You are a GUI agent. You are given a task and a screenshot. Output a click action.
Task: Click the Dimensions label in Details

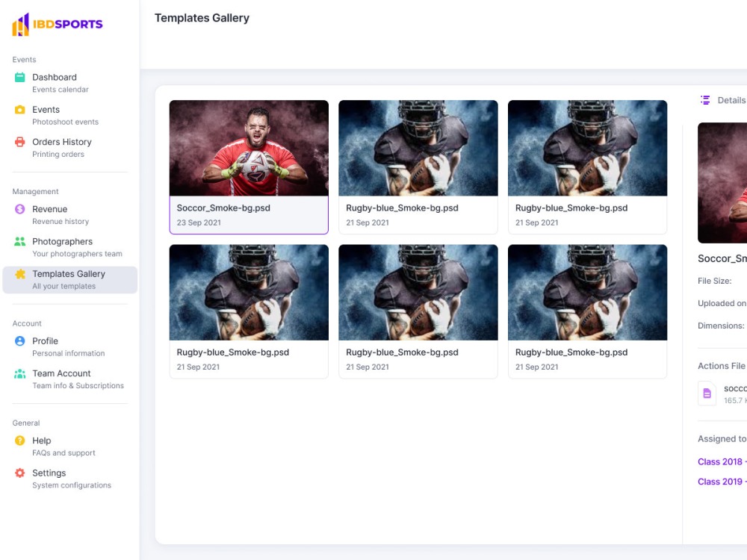pyautogui.click(x=721, y=326)
